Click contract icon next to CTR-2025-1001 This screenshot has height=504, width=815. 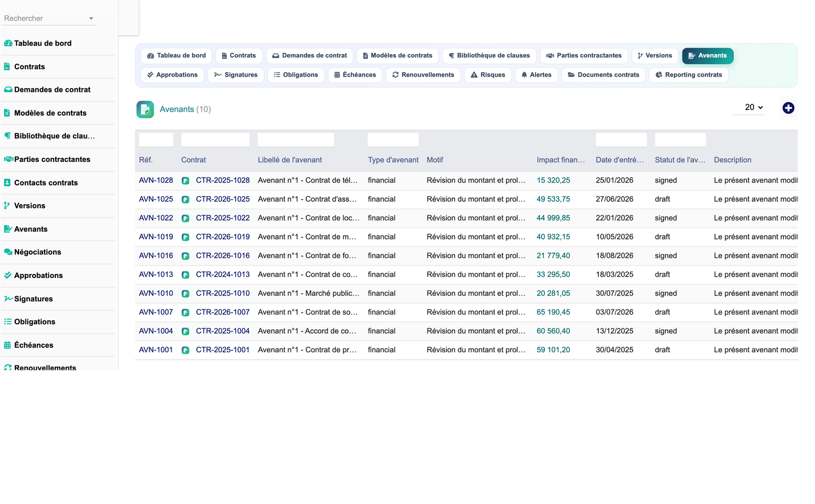click(186, 350)
